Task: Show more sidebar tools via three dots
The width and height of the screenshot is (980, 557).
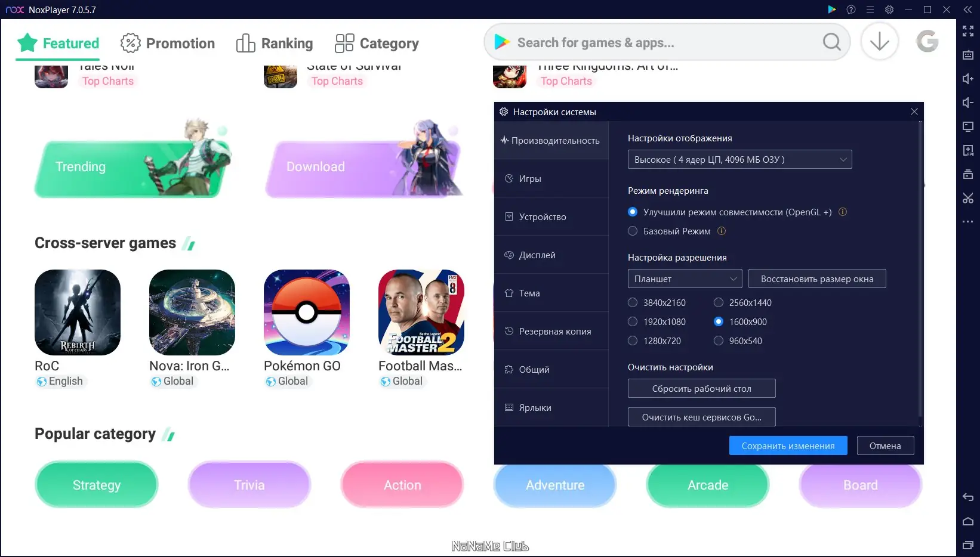Action: (x=968, y=222)
